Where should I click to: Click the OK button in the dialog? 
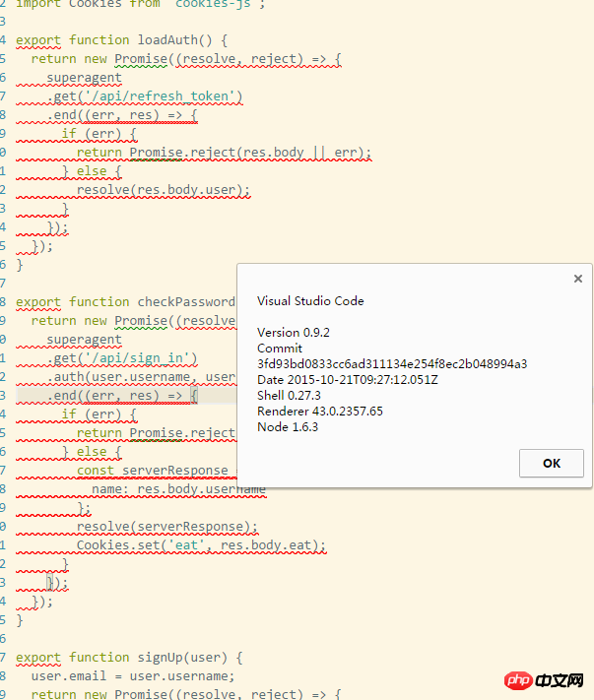click(551, 463)
